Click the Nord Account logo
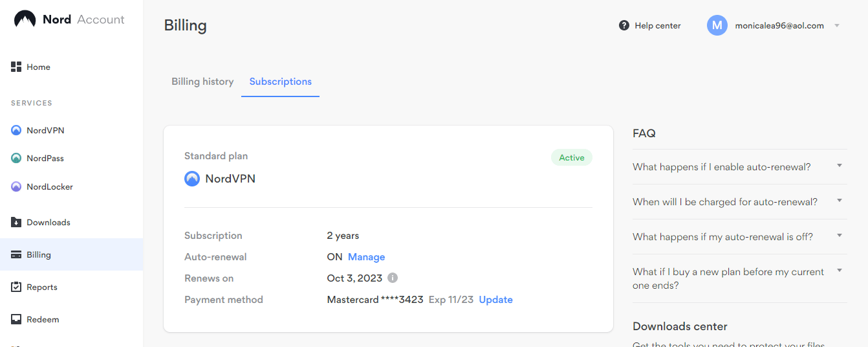868x347 pixels. point(25,19)
